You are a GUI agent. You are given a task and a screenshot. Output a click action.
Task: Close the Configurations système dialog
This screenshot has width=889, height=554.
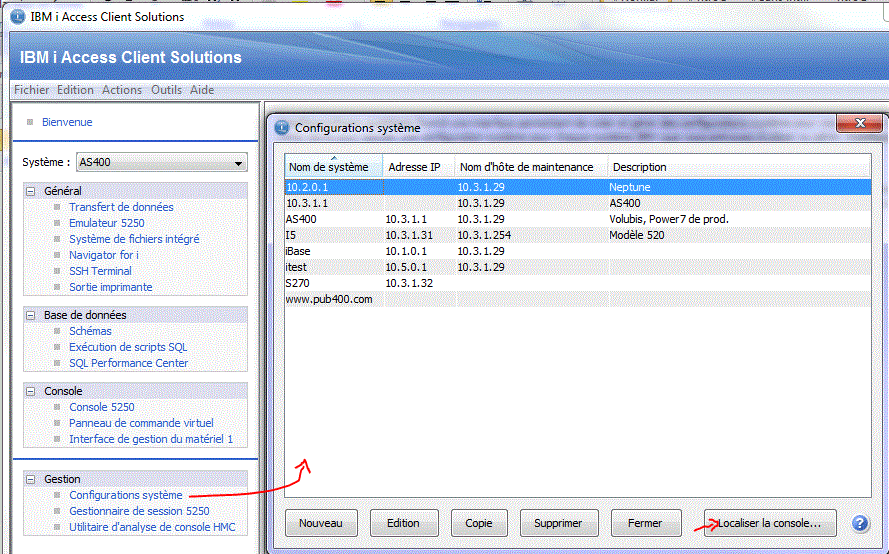click(x=860, y=123)
